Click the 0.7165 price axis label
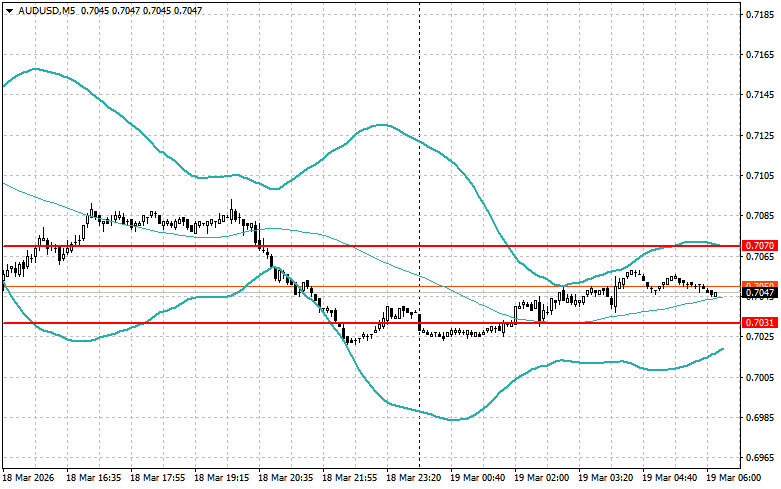Screen dimensions: 781x489 click(761, 55)
